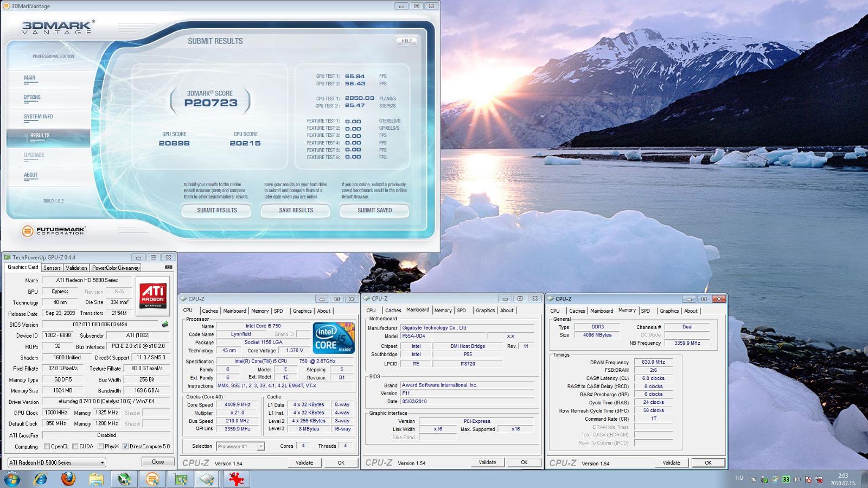Click the GPU Clock 1000 MHz field
The height and width of the screenshot is (488, 868).
pos(55,413)
